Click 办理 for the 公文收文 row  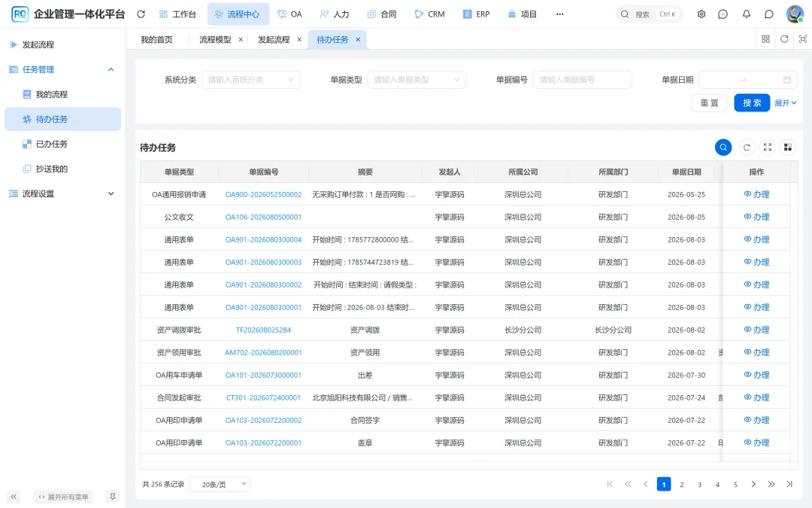756,217
